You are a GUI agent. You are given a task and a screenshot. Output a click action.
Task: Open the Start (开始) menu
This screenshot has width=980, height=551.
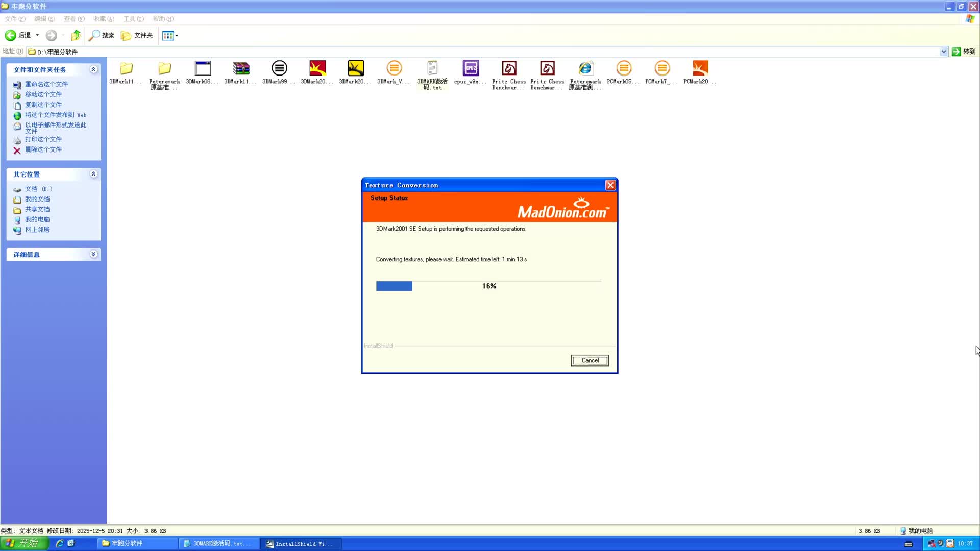click(x=24, y=543)
